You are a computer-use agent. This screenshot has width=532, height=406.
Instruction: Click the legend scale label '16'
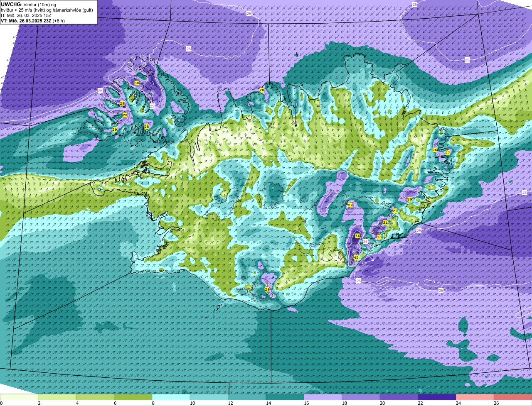tap(305, 403)
